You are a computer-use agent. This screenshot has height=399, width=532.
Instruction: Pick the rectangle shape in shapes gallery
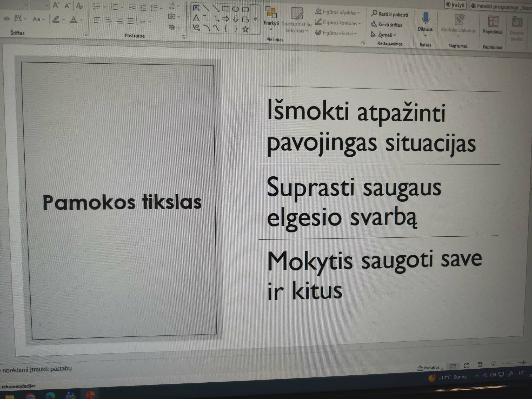226,9
